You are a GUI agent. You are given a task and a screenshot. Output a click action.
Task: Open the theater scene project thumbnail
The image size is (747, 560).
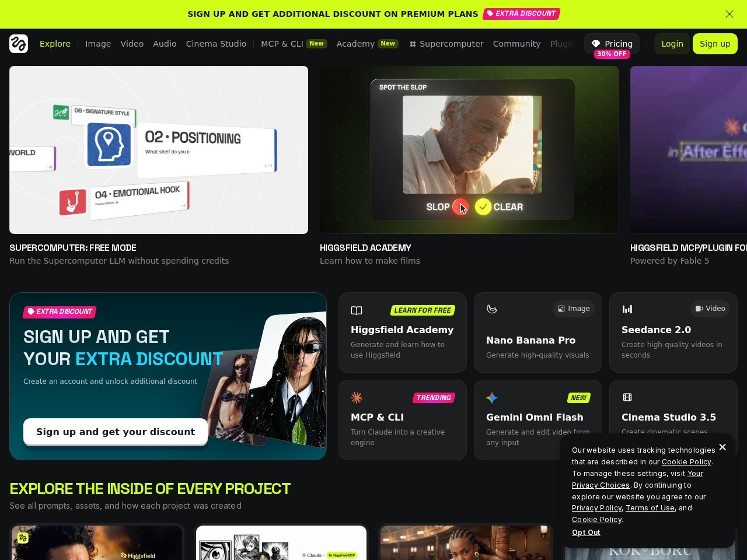tap(466, 542)
